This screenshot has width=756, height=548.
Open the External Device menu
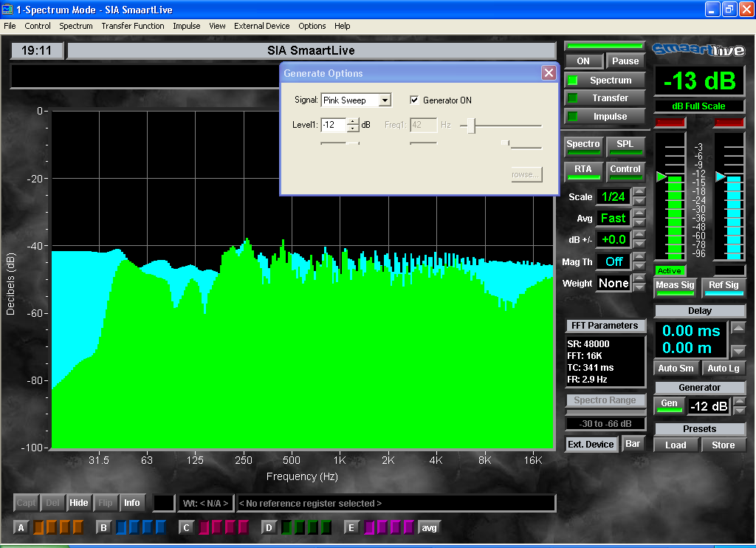261,26
